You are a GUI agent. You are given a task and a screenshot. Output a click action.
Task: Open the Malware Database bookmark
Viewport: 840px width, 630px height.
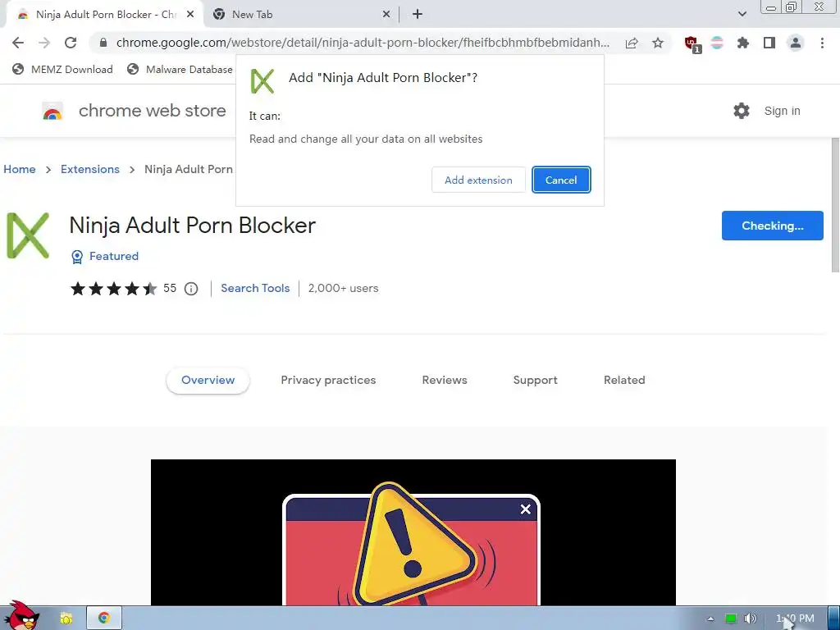click(180, 69)
